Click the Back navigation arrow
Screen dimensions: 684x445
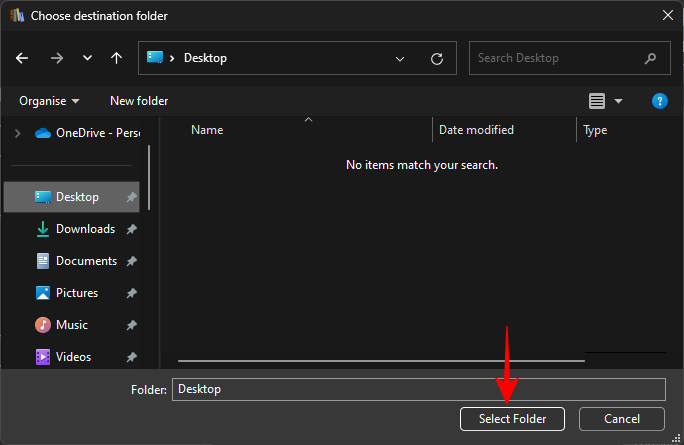(22, 58)
